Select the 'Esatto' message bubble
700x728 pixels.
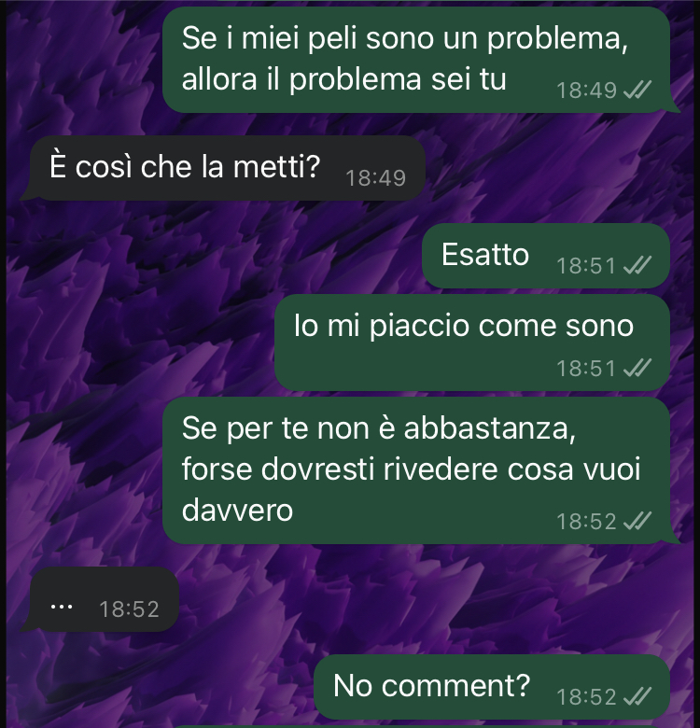point(546,256)
